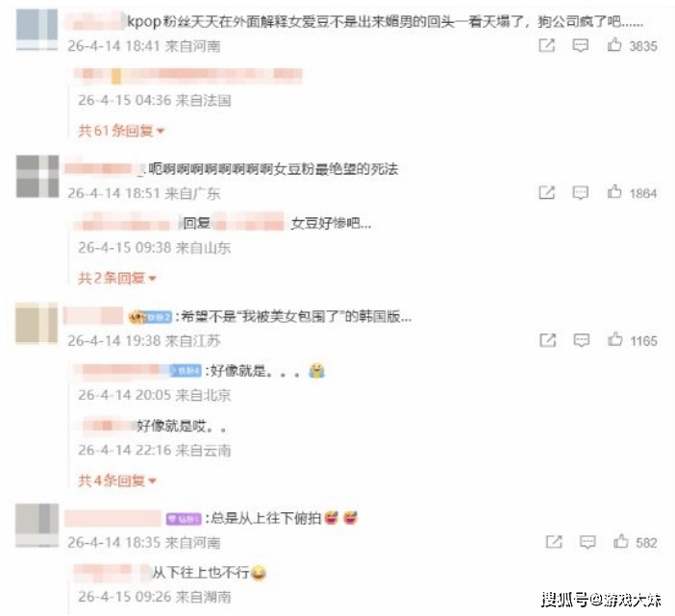The height and width of the screenshot is (616, 675).
Task: Like the 我被美女包围了 comment
Action: tap(615, 339)
